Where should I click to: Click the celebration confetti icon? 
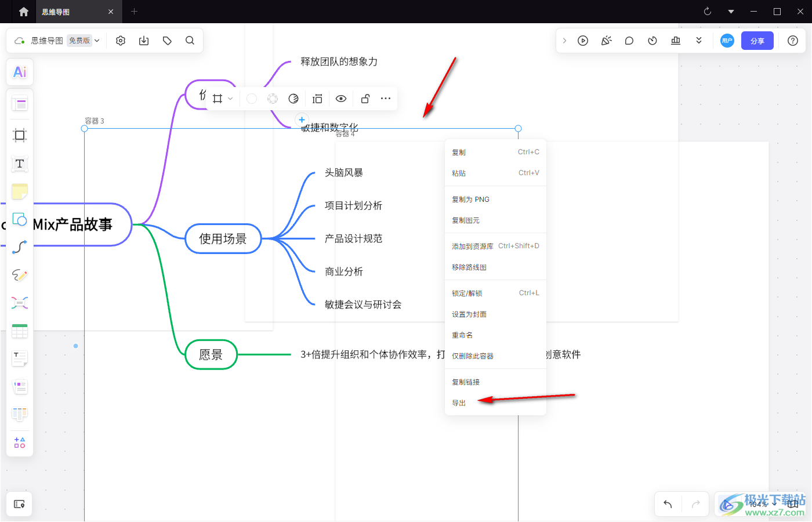click(606, 41)
